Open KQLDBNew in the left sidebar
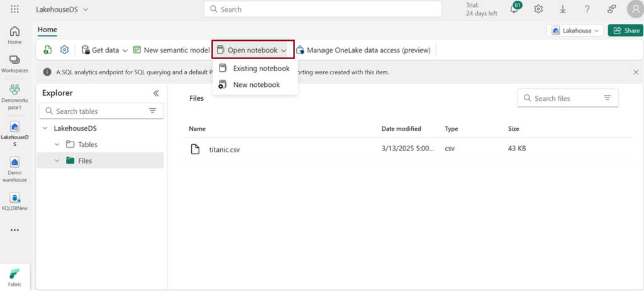 [14, 201]
